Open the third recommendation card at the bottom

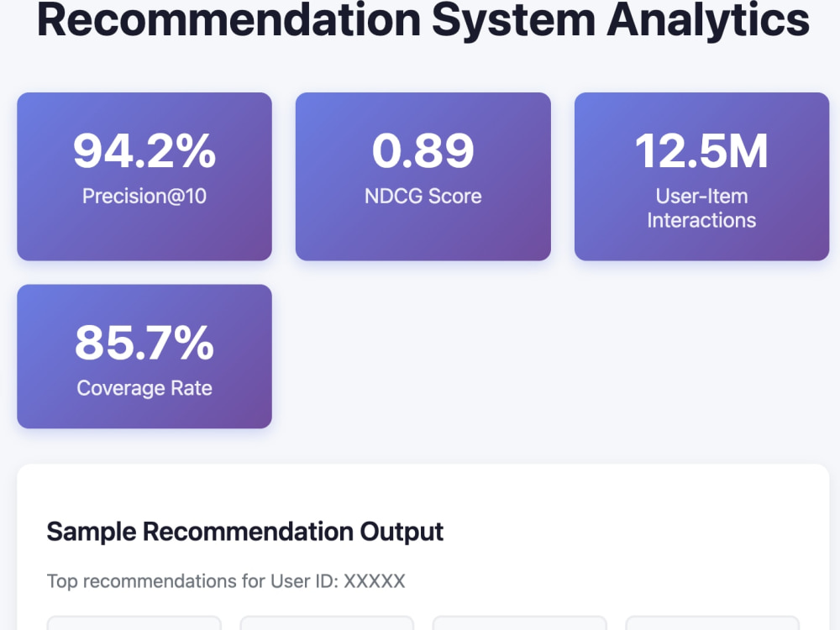click(520, 623)
